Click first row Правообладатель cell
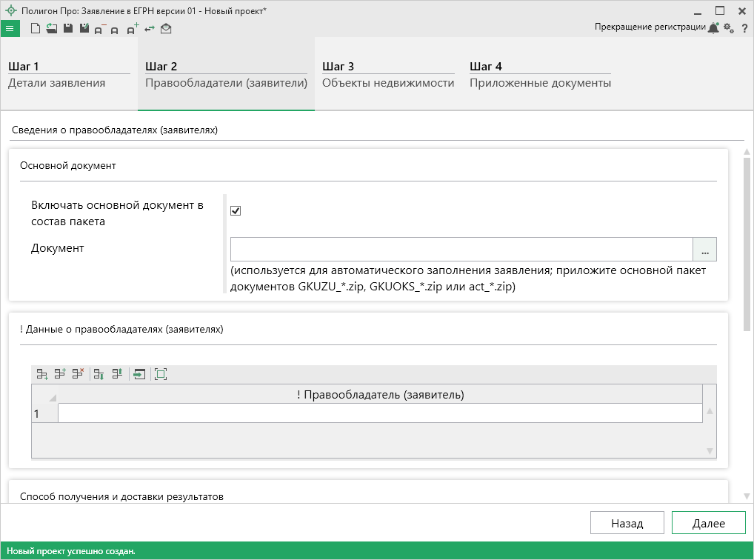The image size is (754, 560). pyautogui.click(x=379, y=413)
